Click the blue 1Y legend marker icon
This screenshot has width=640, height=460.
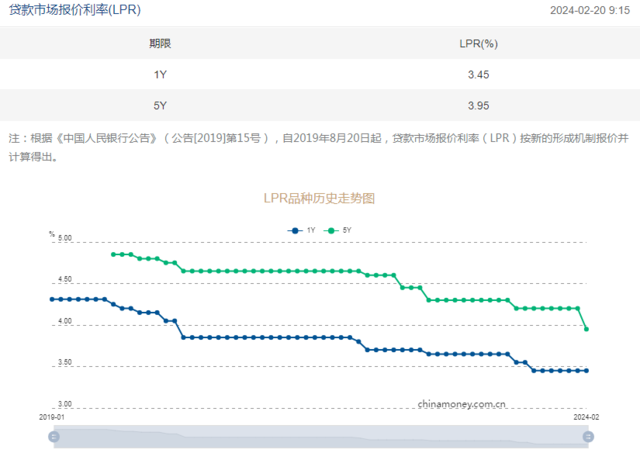tap(295, 230)
